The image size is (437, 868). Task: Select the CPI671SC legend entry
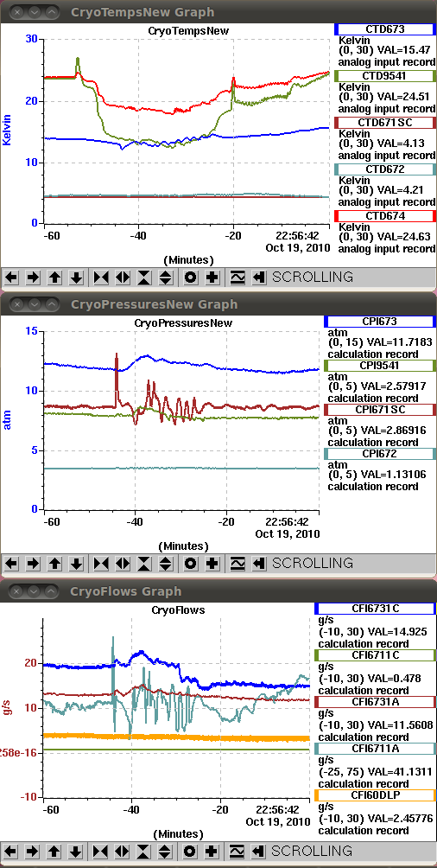pyautogui.click(x=380, y=410)
